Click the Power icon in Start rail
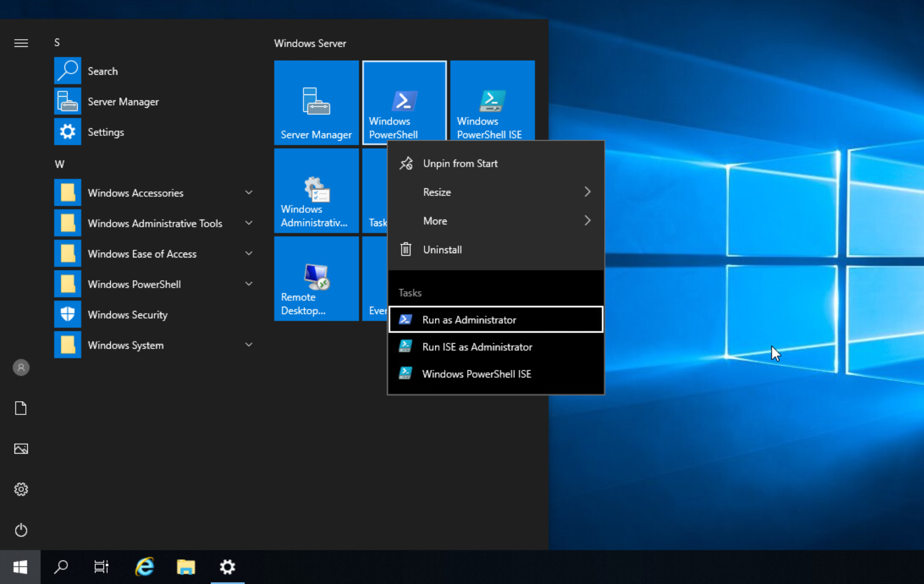This screenshot has width=924, height=584. [21, 530]
